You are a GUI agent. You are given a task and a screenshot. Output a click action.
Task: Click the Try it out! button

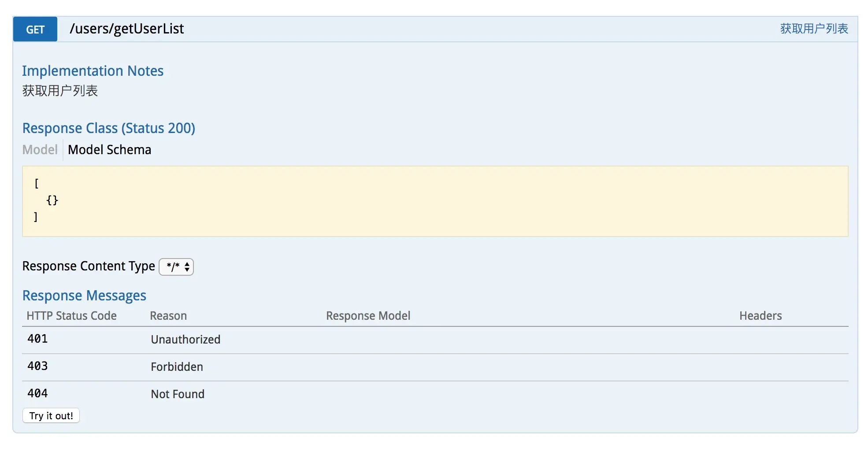click(x=51, y=415)
